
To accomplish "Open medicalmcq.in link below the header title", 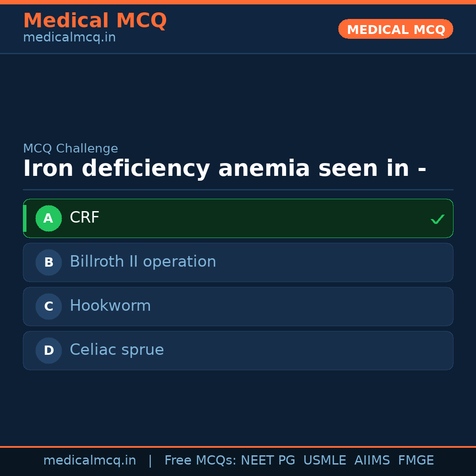I will pyautogui.click(x=69, y=38).
